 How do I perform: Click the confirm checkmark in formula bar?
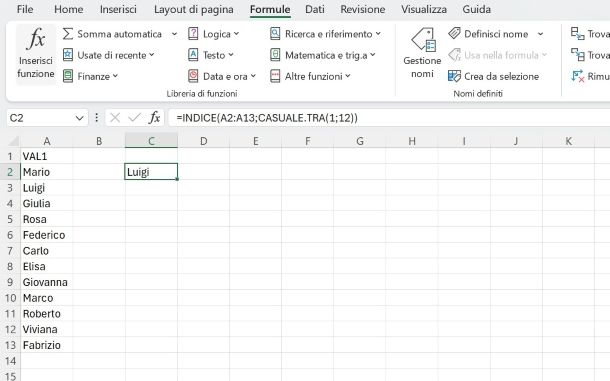(135, 118)
